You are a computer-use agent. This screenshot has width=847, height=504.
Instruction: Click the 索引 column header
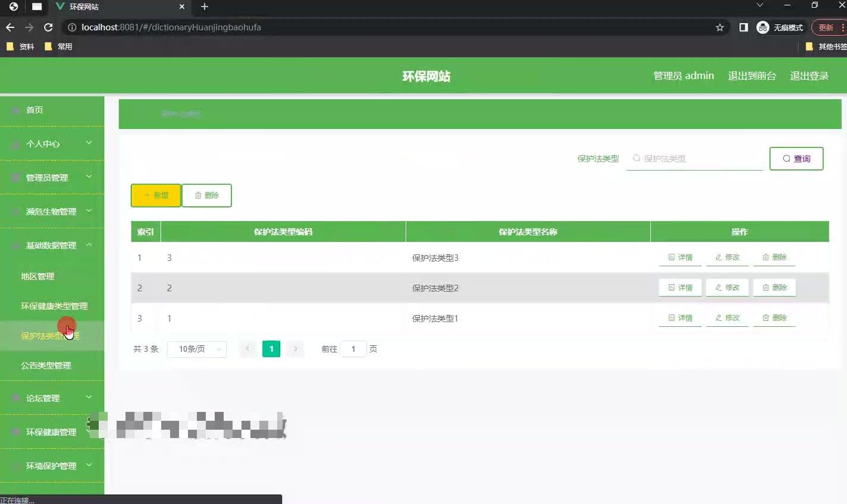(146, 232)
